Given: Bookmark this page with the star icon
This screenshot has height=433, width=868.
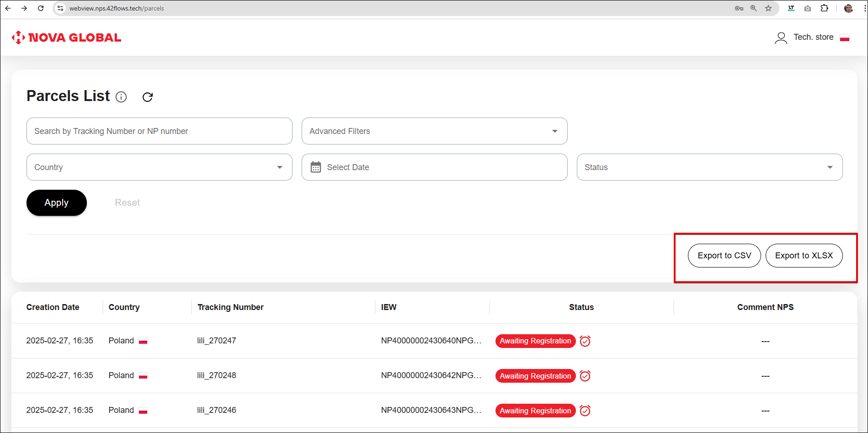Looking at the screenshot, I should [x=768, y=8].
